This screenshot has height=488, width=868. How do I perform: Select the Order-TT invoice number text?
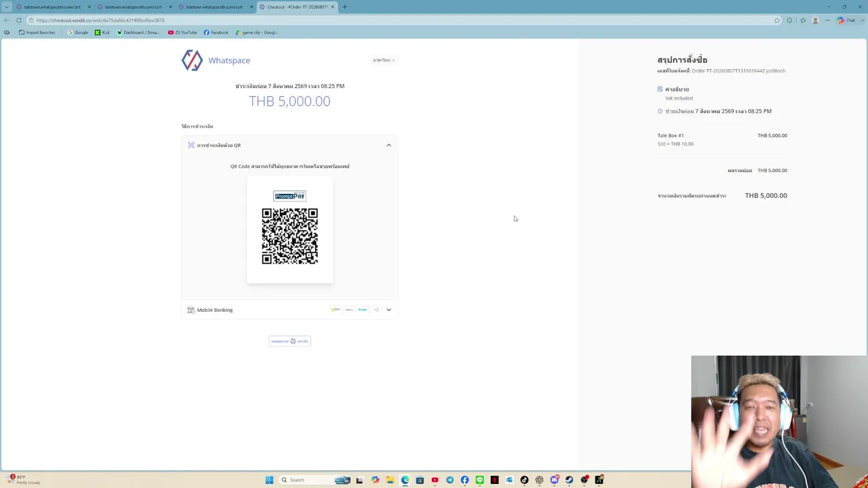(738, 70)
